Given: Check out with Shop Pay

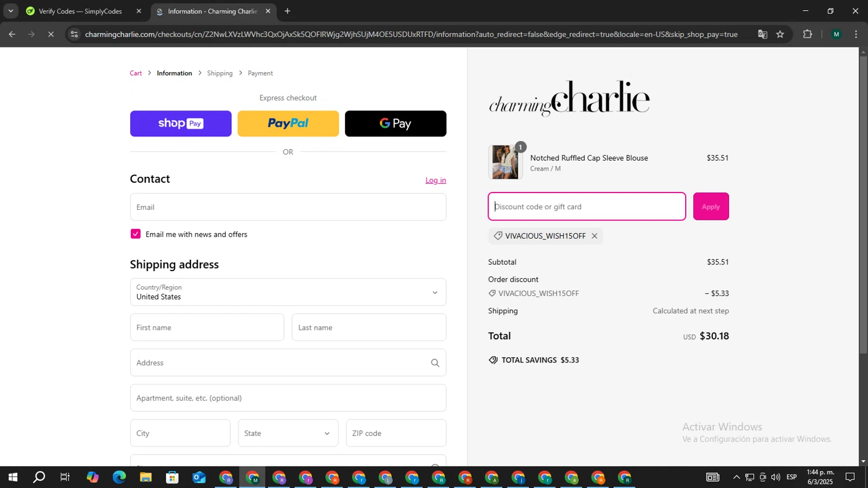Looking at the screenshot, I should click(181, 124).
